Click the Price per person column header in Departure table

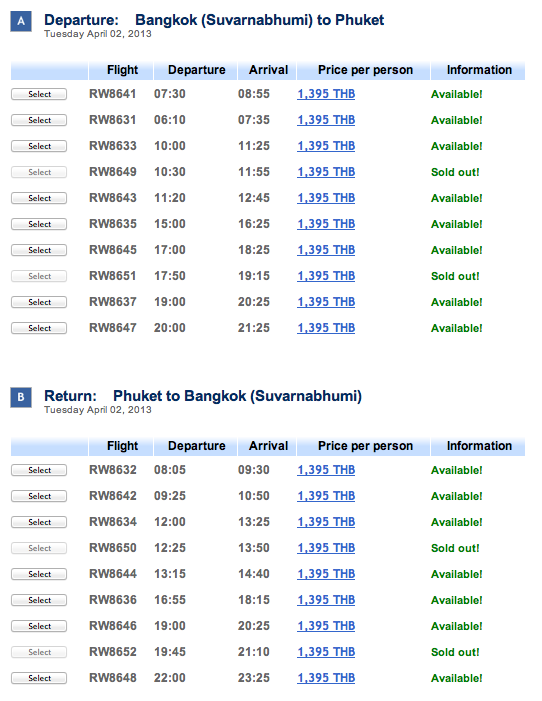[x=365, y=70]
